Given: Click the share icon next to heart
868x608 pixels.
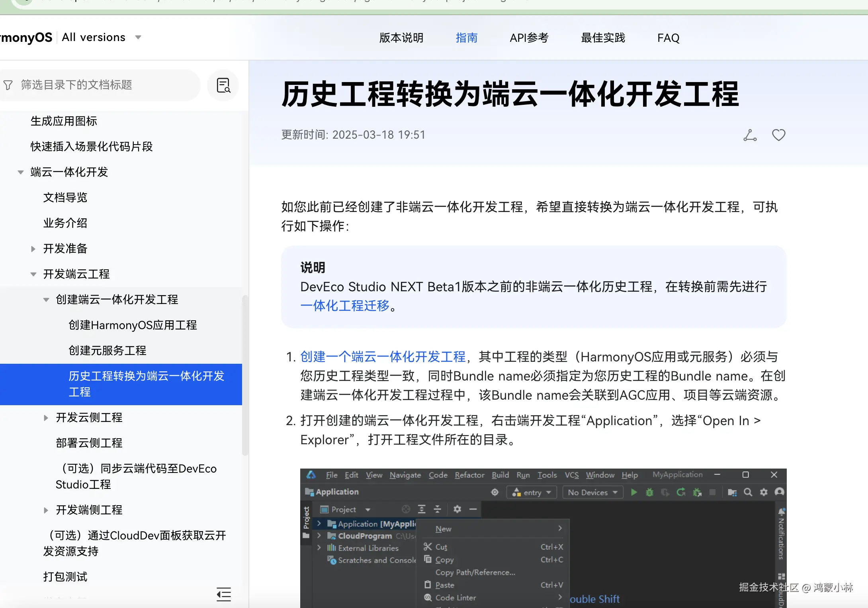Looking at the screenshot, I should click(x=750, y=135).
